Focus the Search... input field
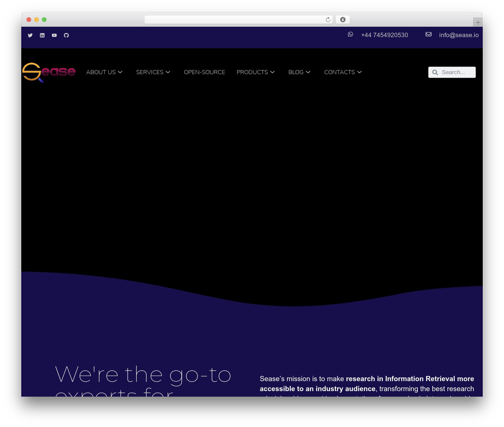 coord(452,72)
